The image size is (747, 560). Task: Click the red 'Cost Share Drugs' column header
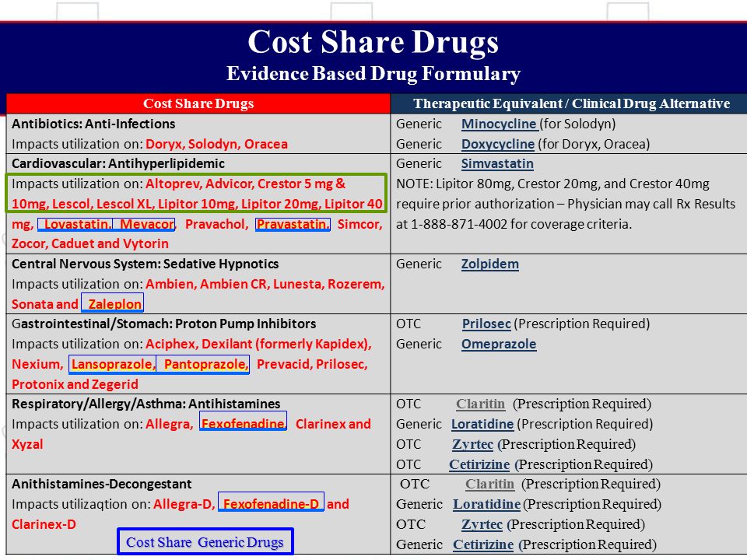(198, 103)
